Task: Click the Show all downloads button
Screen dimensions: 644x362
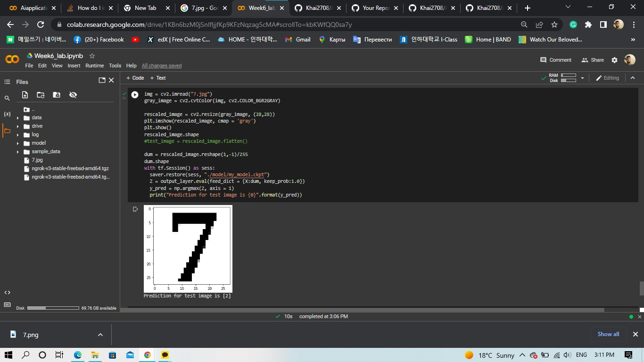Action: click(608, 334)
